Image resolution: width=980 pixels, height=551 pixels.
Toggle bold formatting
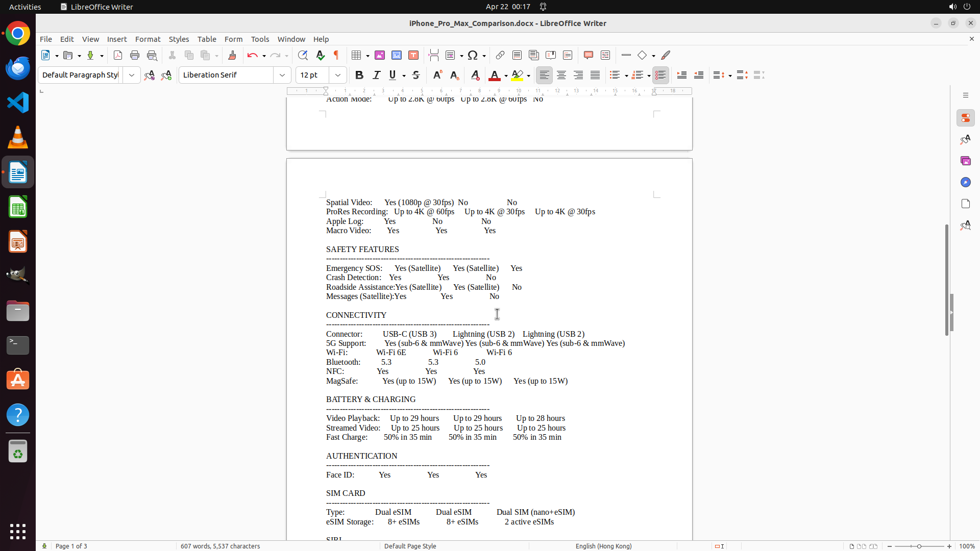359,75
